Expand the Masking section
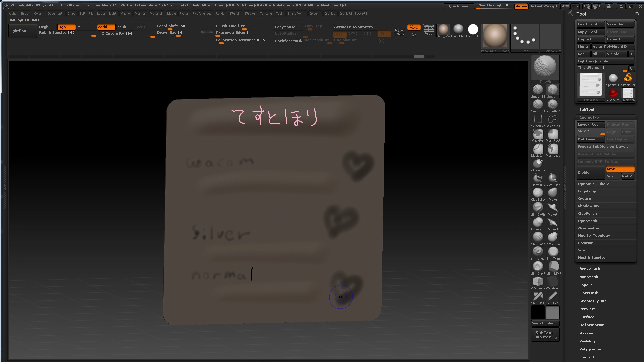The height and width of the screenshot is (362, 644). pos(587,333)
